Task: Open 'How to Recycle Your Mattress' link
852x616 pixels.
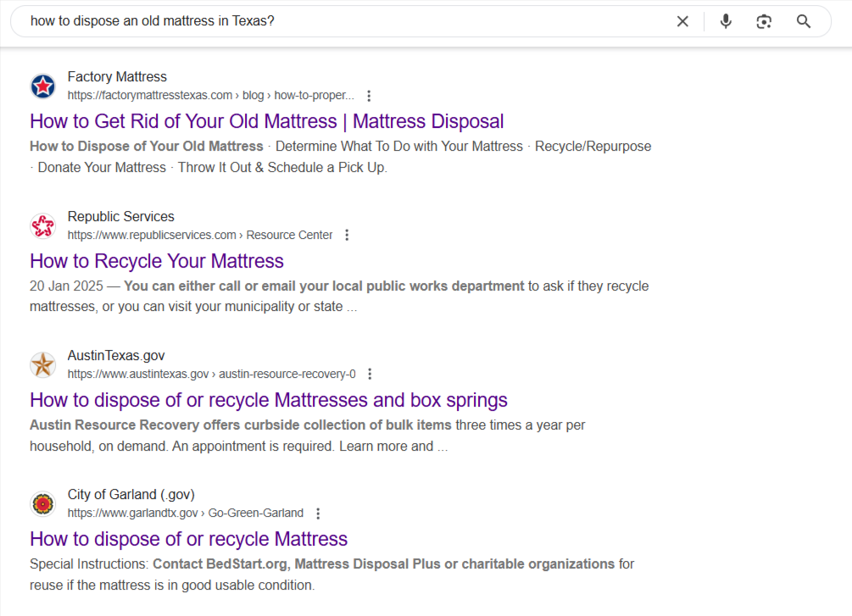Action: tap(156, 261)
